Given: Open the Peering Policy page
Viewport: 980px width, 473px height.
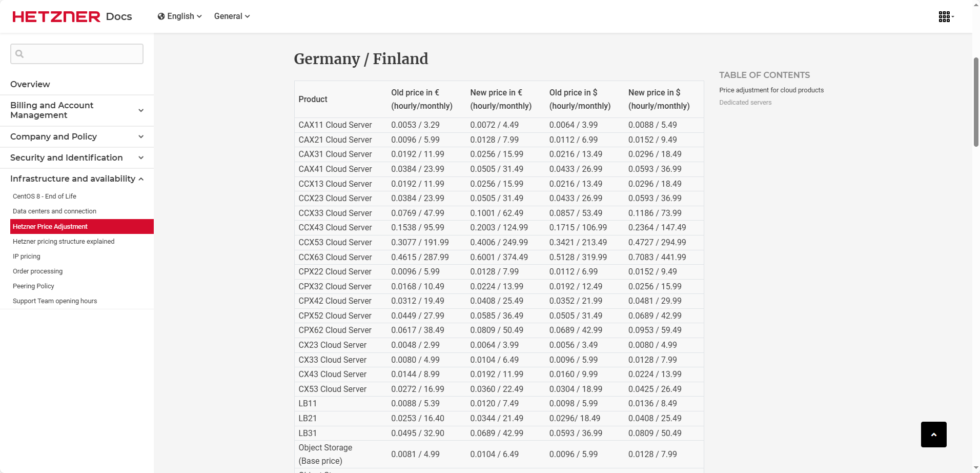Looking at the screenshot, I should [x=33, y=286].
